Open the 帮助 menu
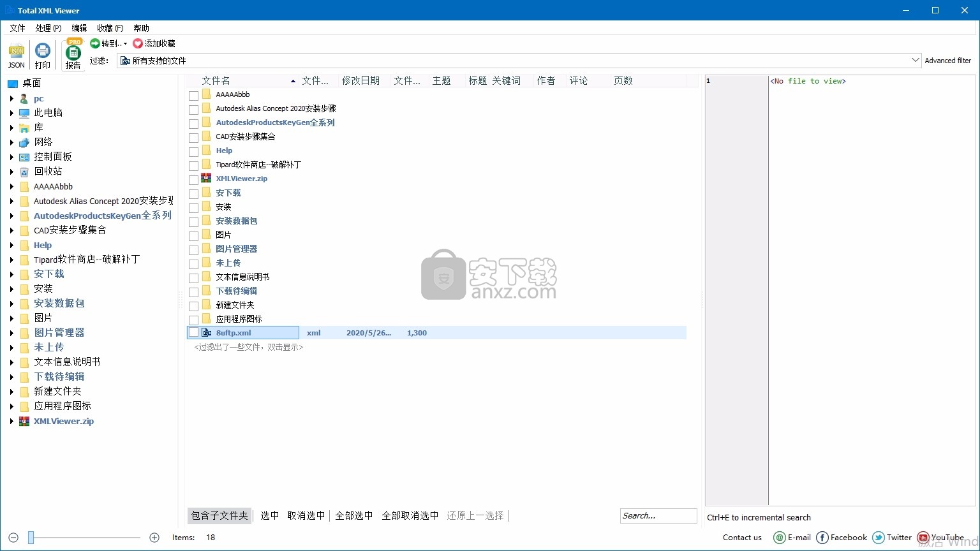The width and height of the screenshot is (980, 551). (141, 28)
